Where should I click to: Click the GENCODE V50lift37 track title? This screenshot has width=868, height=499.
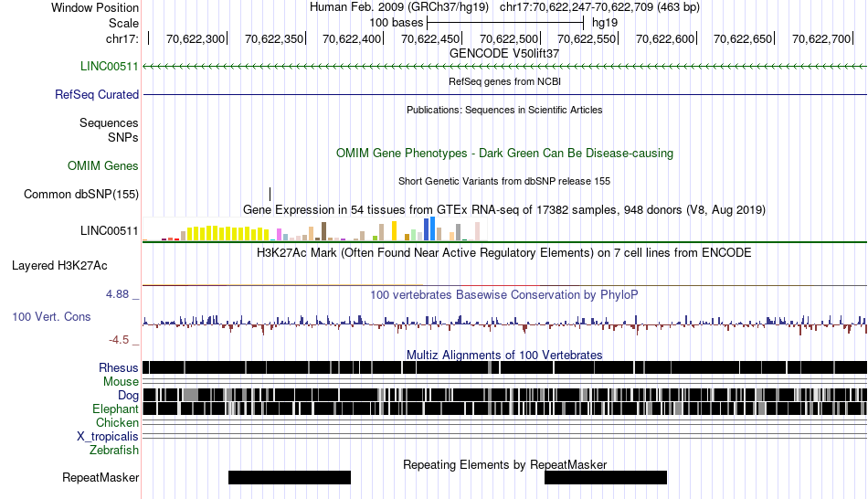(504, 54)
